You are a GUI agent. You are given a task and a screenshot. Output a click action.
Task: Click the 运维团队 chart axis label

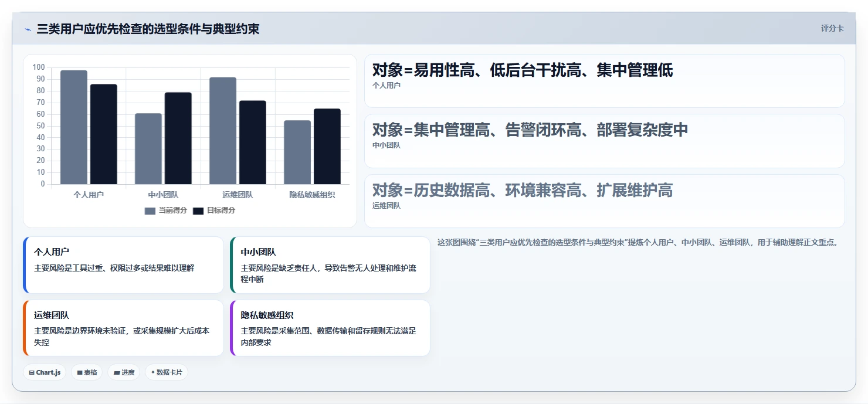238,195
